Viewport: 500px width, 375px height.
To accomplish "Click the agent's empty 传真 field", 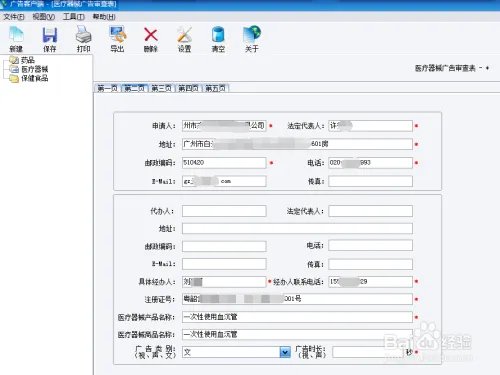I will click(370, 264).
